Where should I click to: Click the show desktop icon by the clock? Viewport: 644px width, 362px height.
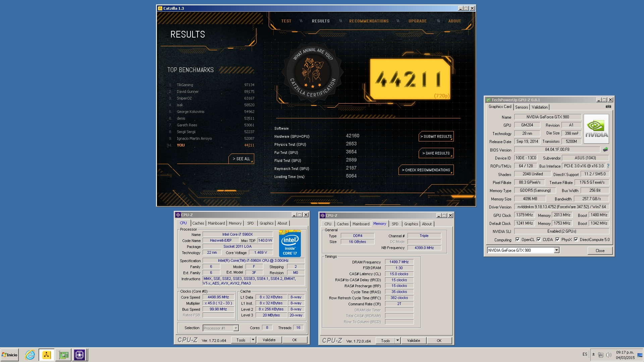(640, 355)
